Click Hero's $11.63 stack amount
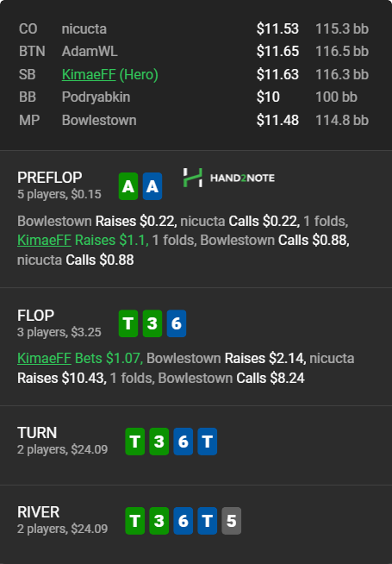392x564 pixels. (x=277, y=74)
